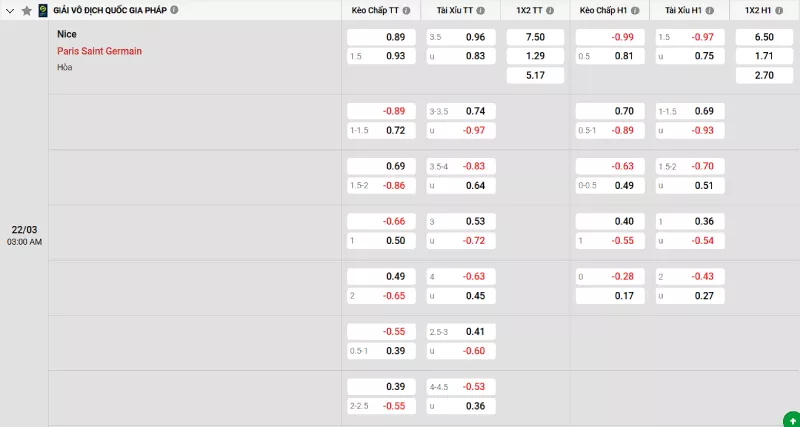Open the Paris Saint Germain team link
The image size is (800, 427).
tap(99, 50)
